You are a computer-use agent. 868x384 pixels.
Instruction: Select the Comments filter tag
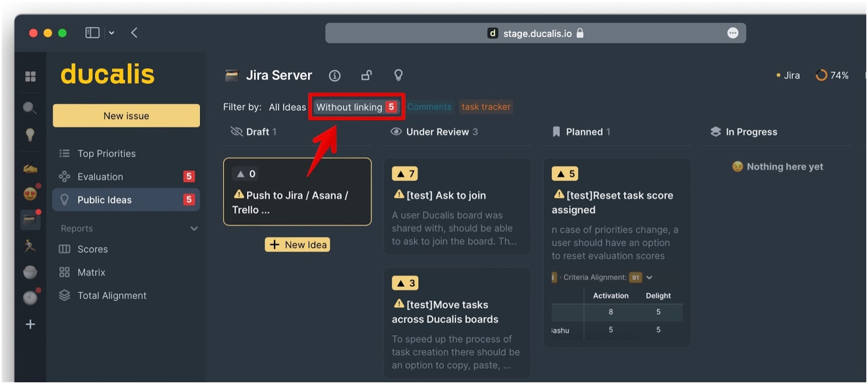(429, 107)
